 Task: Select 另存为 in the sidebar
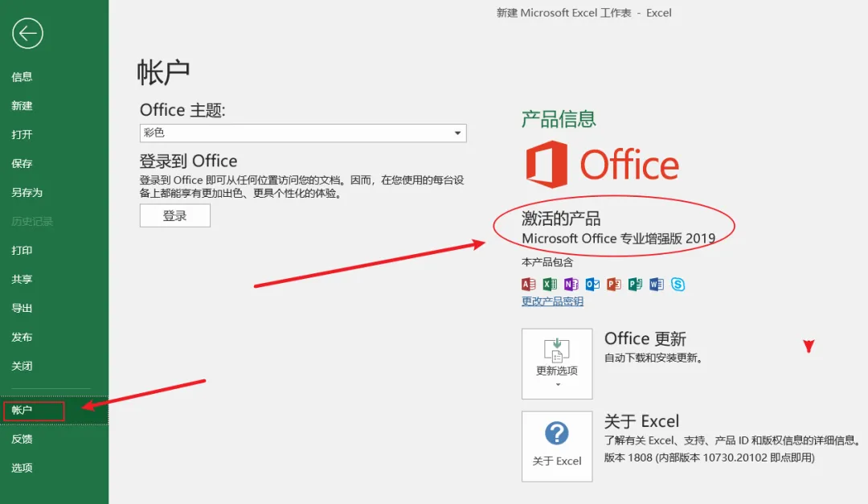pyautogui.click(x=27, y=192)
